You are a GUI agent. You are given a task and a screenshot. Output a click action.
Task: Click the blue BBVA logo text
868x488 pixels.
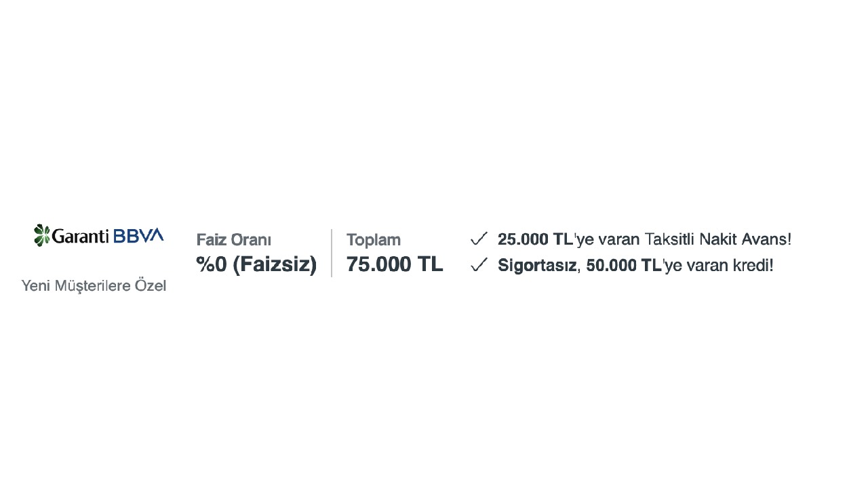138,235
